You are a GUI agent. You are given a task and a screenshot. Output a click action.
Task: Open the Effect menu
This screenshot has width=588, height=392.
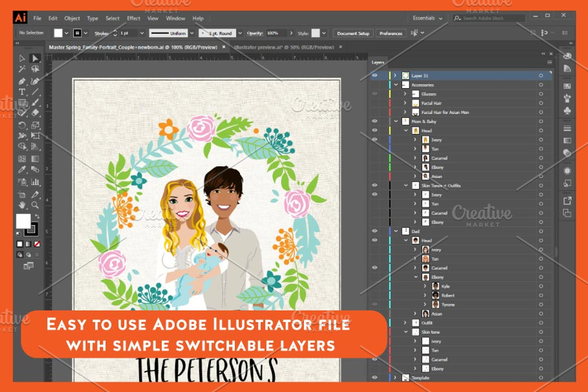click(133, 18)
